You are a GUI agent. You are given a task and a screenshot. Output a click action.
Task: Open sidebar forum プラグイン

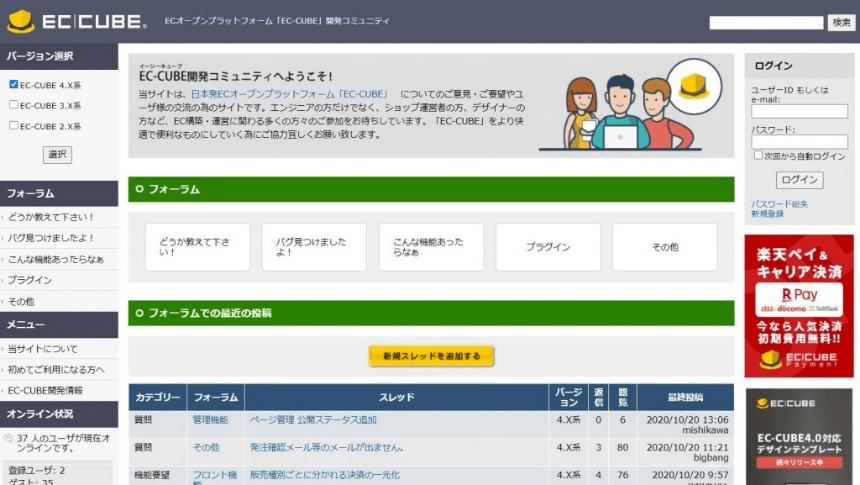(30, 280)
